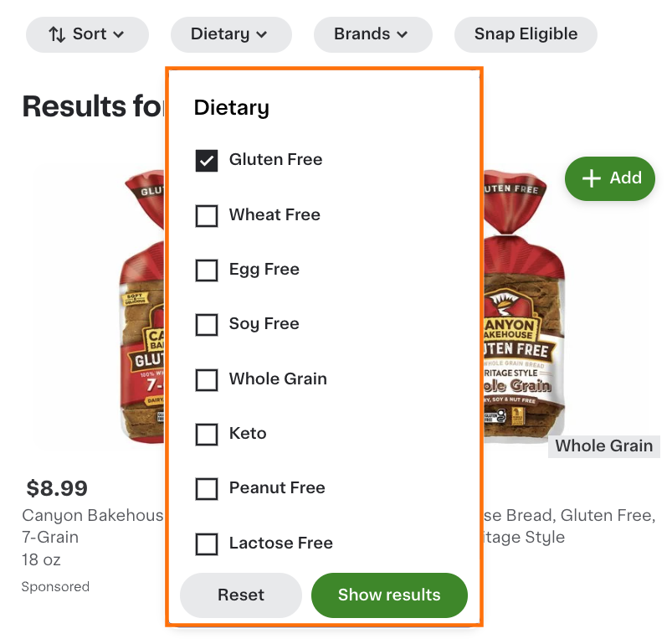Open the Canyon Bakehouse 7-Grain product title
Viewport: 672px width, 644px height.
tap(92, 526)
